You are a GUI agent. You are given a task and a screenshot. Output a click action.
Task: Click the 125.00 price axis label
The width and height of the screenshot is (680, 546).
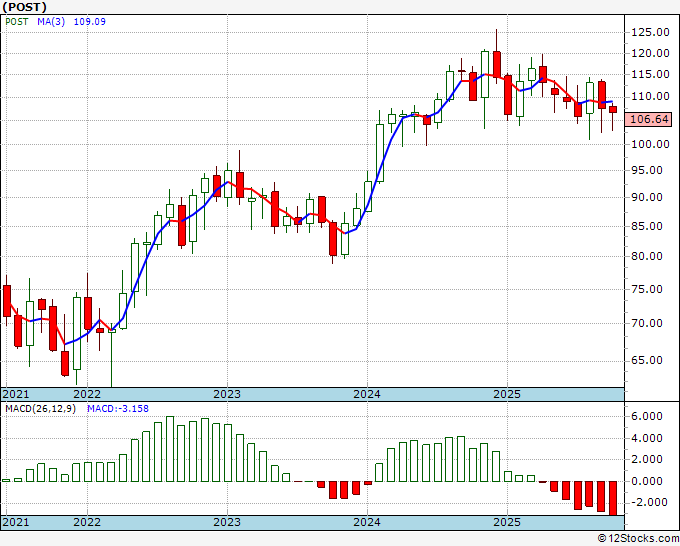tap(650, 32)
